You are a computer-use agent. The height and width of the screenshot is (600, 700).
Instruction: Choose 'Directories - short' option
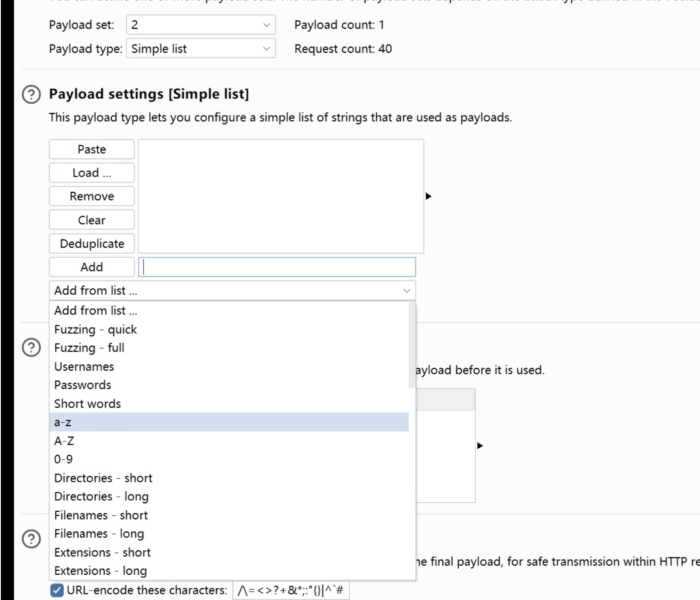pos(103,478)
